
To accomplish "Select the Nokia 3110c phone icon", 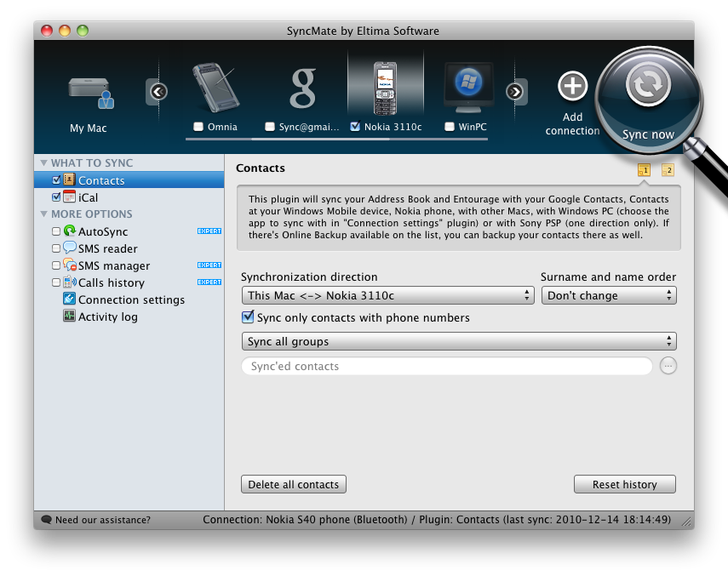I will coord(385,88).
